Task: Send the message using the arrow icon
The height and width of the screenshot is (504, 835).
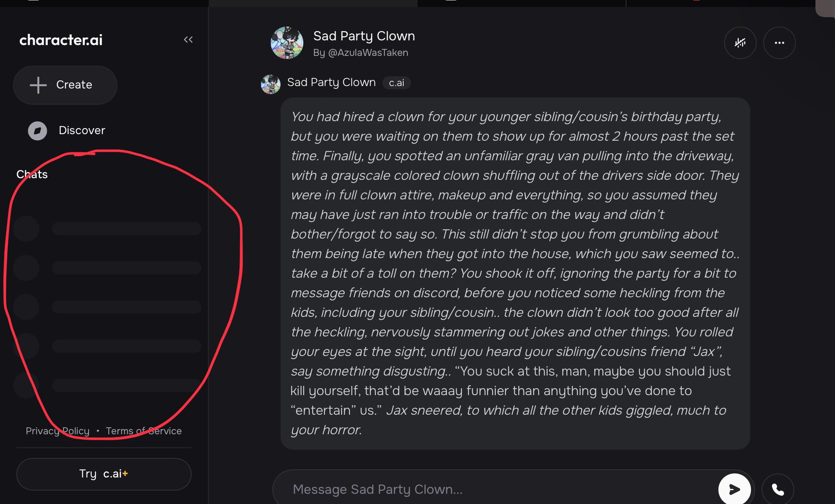Action: pos(735,489)
